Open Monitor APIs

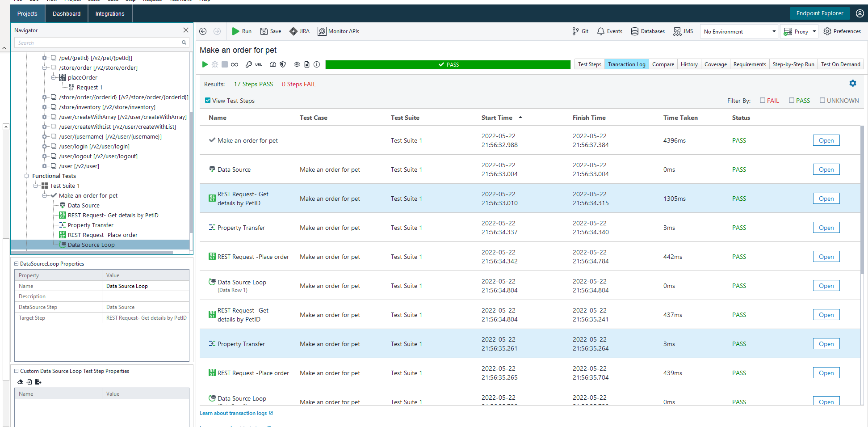338,31
